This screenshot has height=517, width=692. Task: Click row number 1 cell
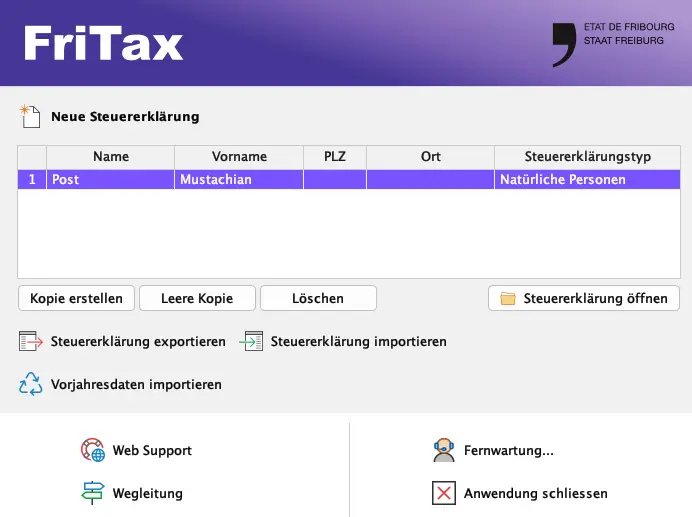pyautogui.click(x=32, y=180)
